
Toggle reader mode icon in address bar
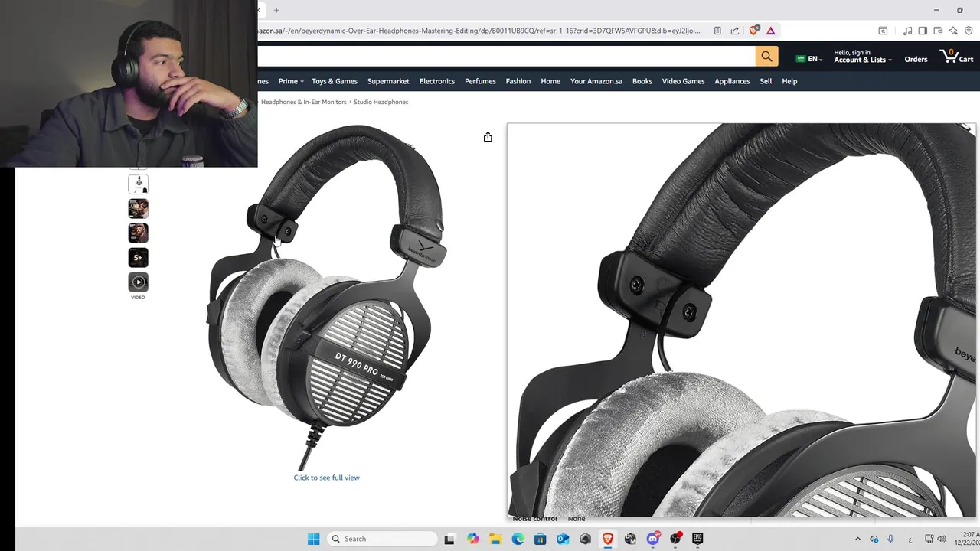pyautogui.click(x=717, y=31)
